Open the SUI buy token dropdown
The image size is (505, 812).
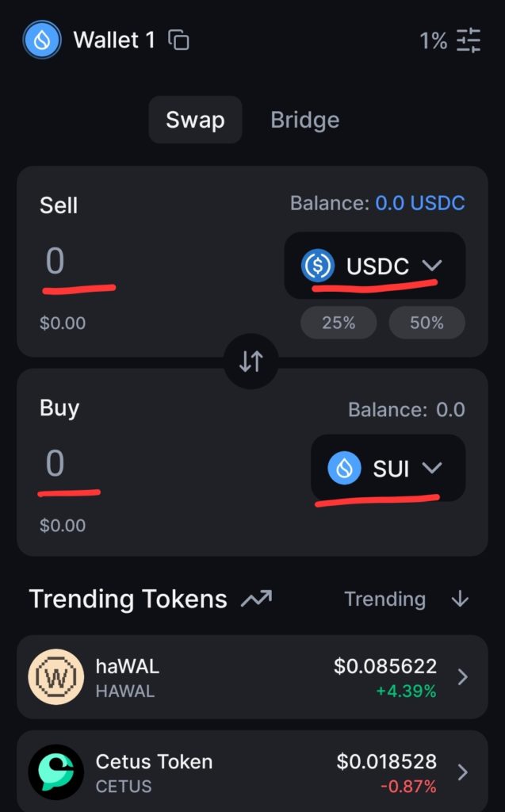coord(388,469)
